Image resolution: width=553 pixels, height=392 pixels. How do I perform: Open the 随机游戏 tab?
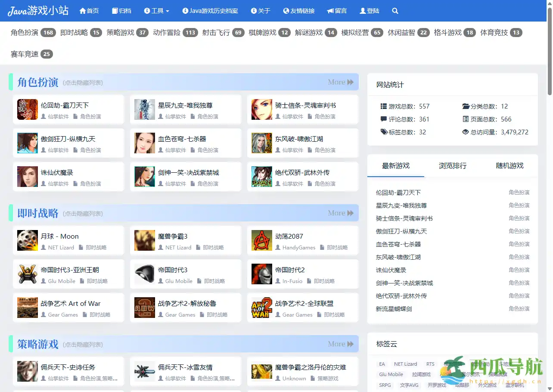point(510,165)
